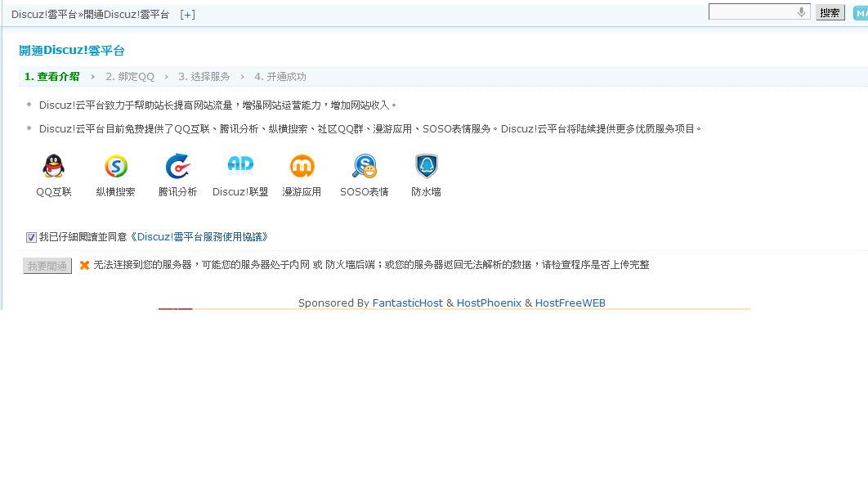
Task: Click the 漫游应用 label text
Action: click(x=302, y=191)
